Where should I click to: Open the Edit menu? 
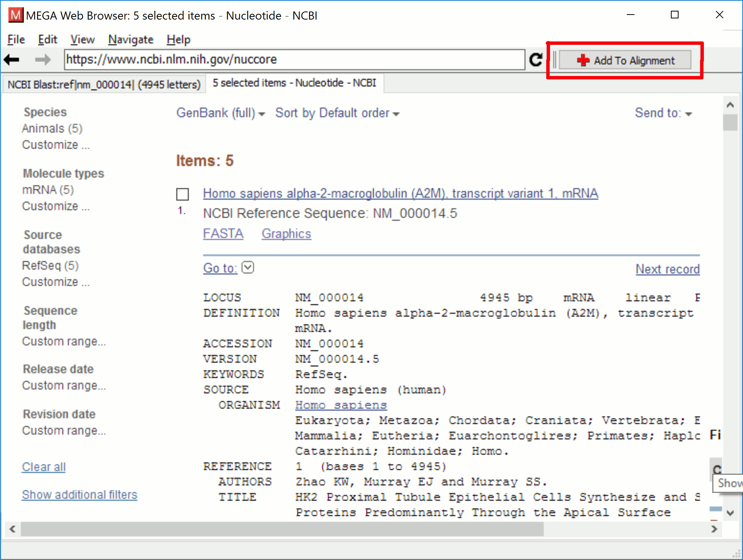48,40
